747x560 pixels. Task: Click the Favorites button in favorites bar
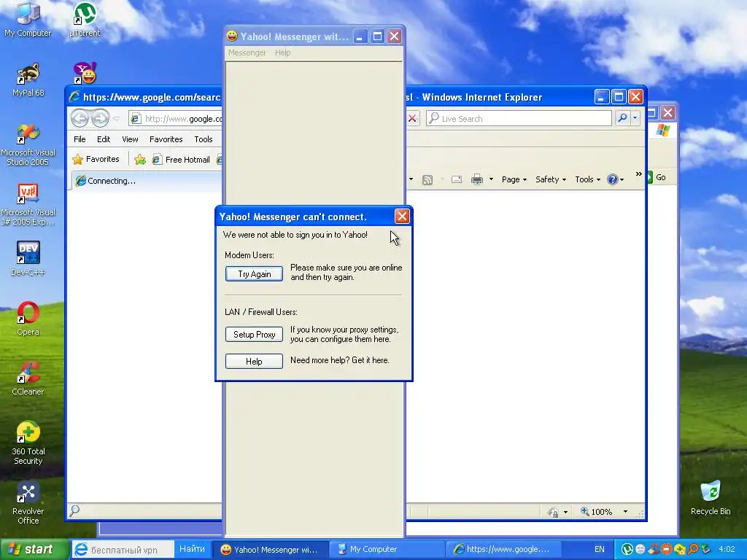click(x=96, y=159)
